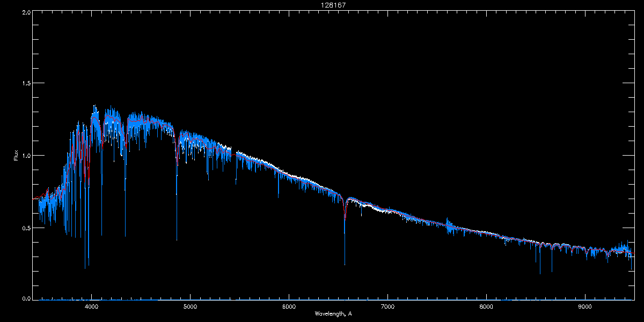Click the deep absorption line near 6563
Image resolution: width=644 pixels, height=322 pixels.
345,231
